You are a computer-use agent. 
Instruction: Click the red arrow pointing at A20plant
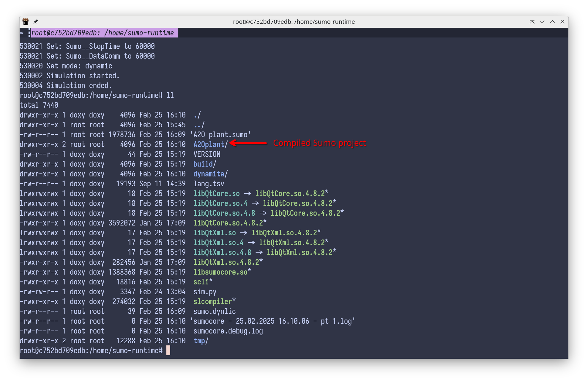click(x=248, y=143)
